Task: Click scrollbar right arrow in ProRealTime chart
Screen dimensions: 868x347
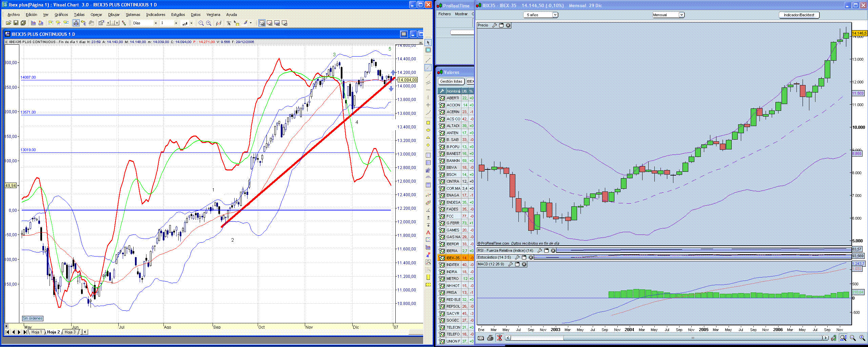Action: point(825,338)
